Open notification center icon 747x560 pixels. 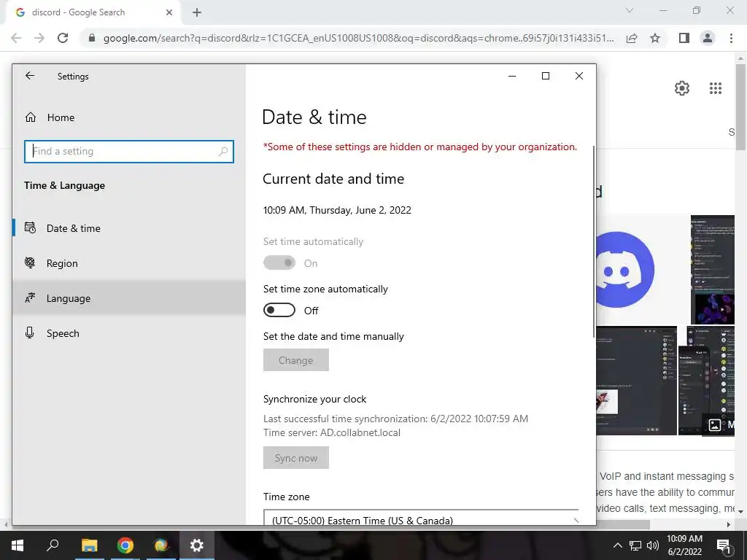click(x=724, y=545)
